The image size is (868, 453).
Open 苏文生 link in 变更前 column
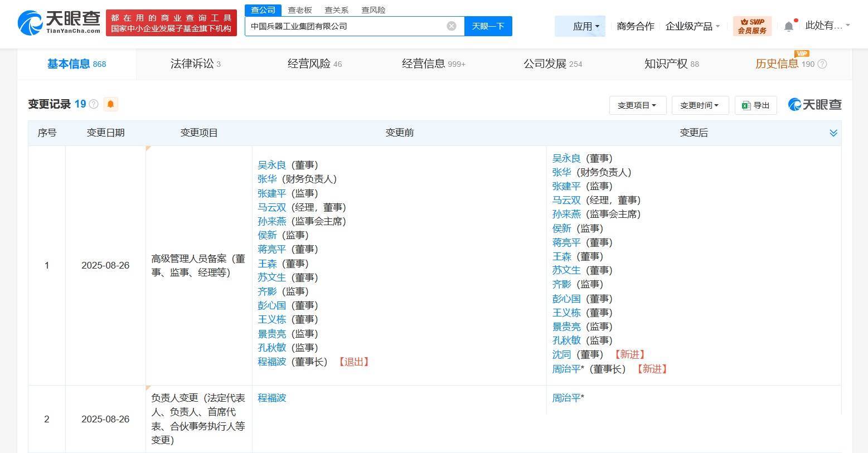(271, 277)
